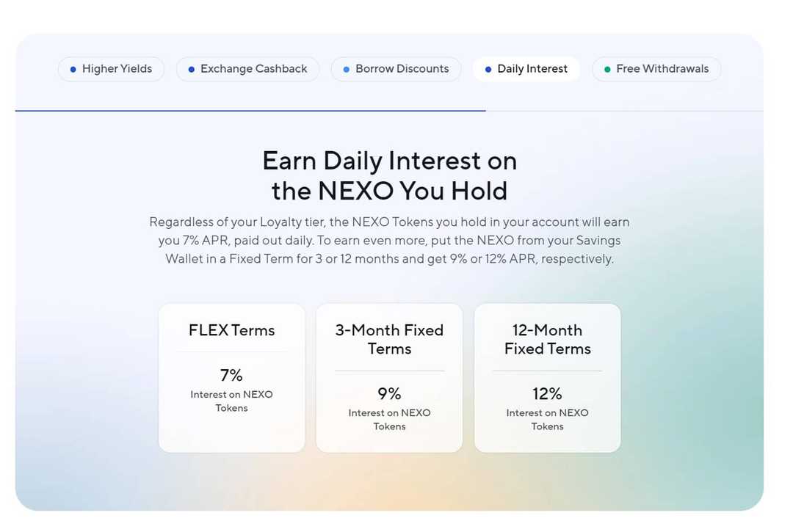This screenshot has width=793, height=532.
Task: Click the Earn Daily Interest heading
Action: point(389,176)
